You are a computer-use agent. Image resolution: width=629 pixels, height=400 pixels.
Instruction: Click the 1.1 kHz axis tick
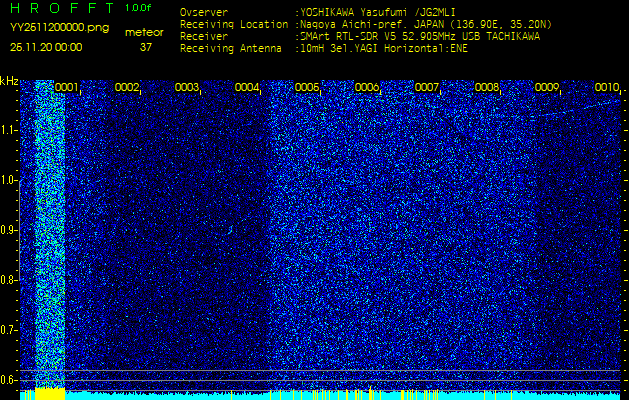8,130
